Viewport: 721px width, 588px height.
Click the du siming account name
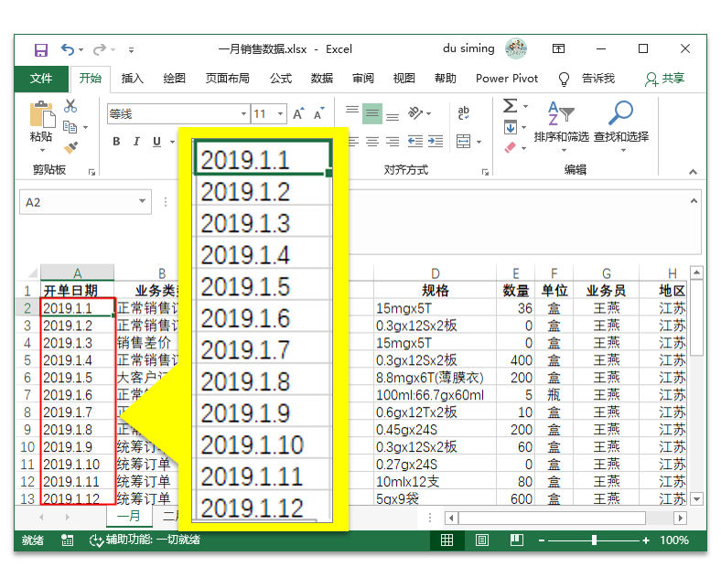pos(468,48)
